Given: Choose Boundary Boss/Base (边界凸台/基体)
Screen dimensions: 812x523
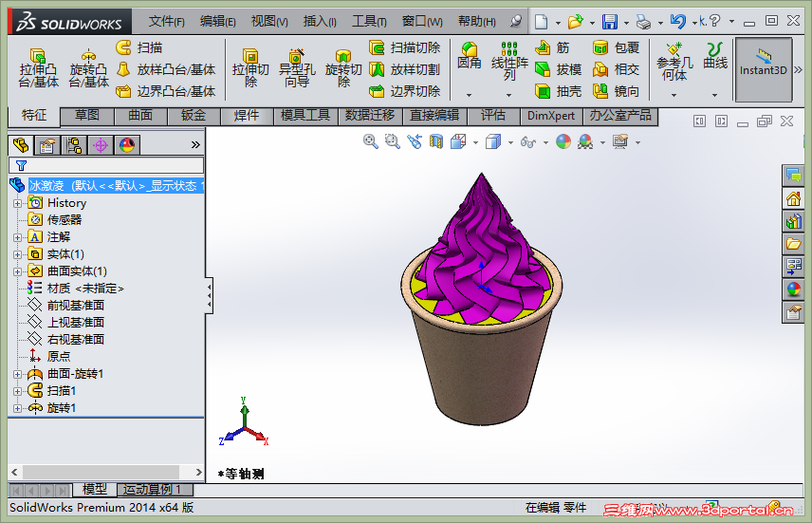Looking at the screenshot, I should (x=166, y=91).
